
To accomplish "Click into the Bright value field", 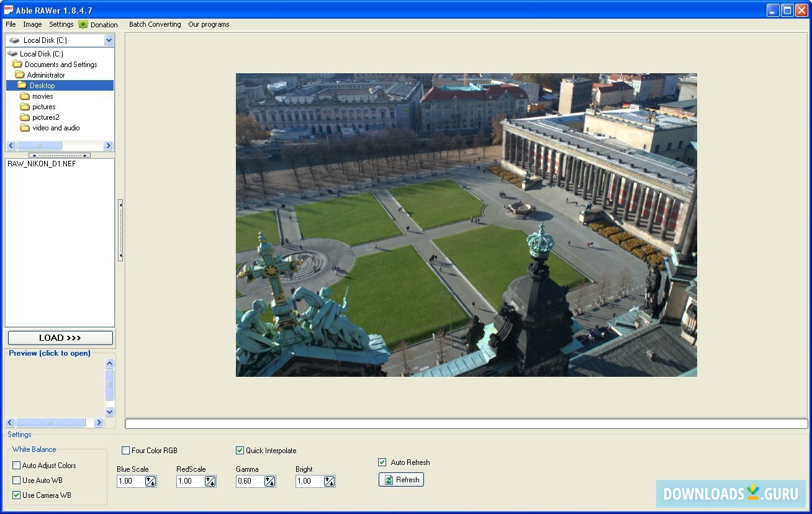I will point(310,481).
